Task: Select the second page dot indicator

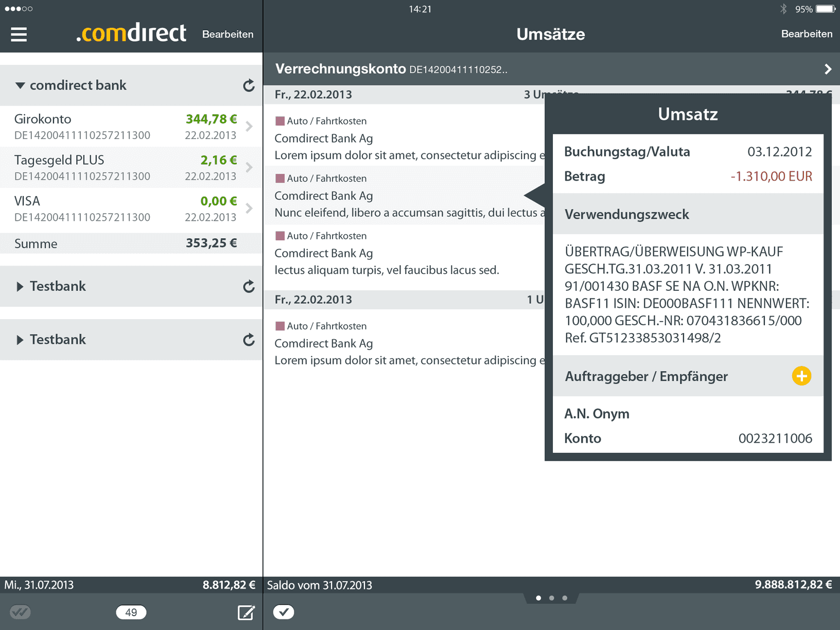Action: pos(551,598)
